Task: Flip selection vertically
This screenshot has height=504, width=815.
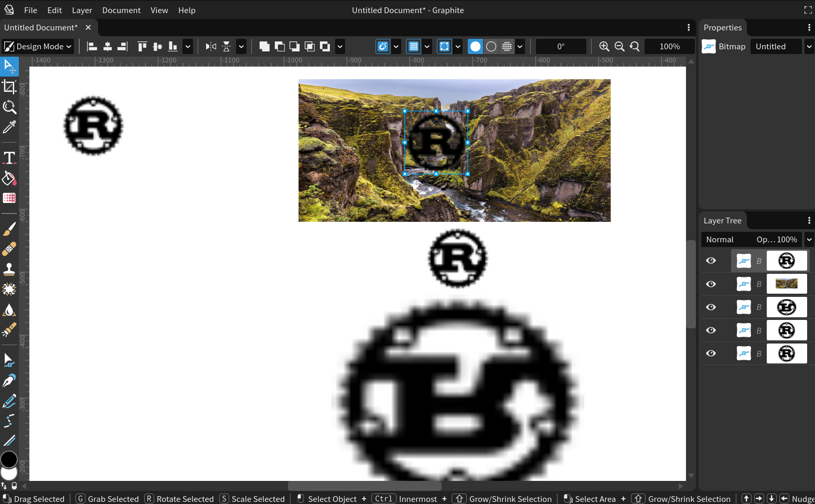Action: (226, 47)
